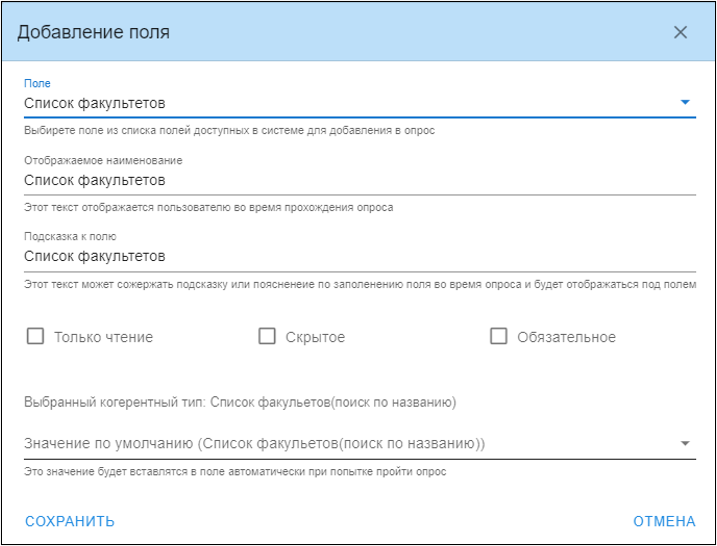Expand the Значение по умолчанию dropdown arrow
This screenshot has height=546, width=717.
click(x=685, y=443)
